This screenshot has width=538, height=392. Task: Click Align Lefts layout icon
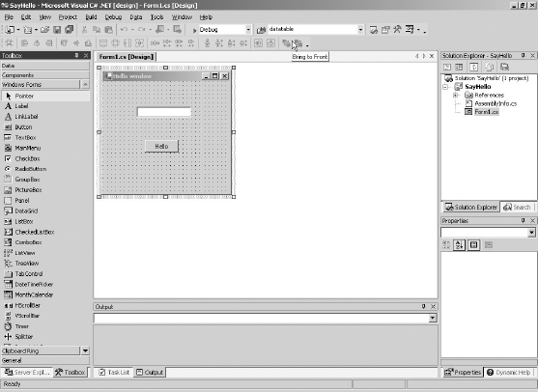24,43
